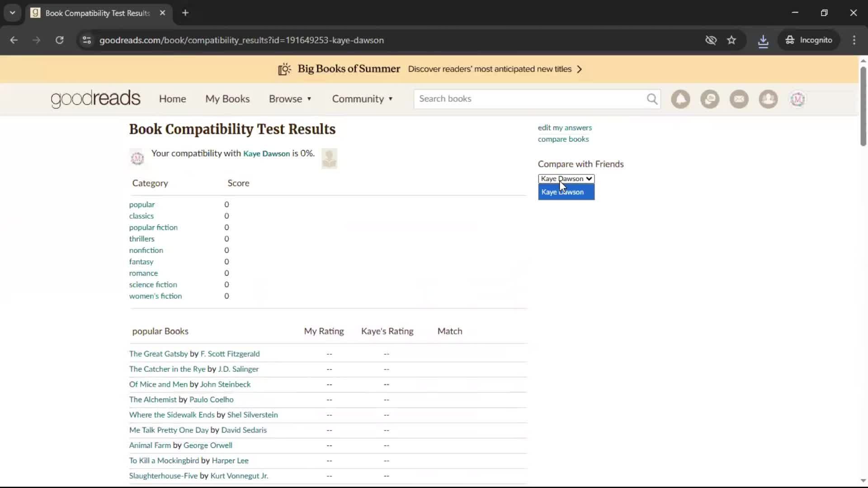The height and width of the screenshot is (488, 868).
Task: Open the Compare with Friends dropdown
Action: point(566,179)
